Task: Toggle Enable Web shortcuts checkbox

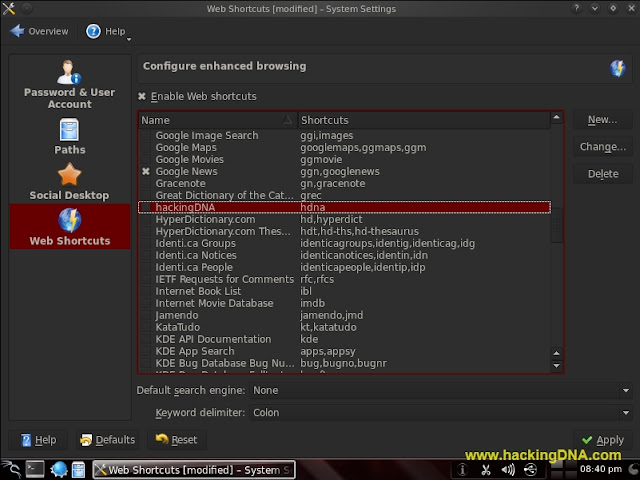Action: pos(142,96)
